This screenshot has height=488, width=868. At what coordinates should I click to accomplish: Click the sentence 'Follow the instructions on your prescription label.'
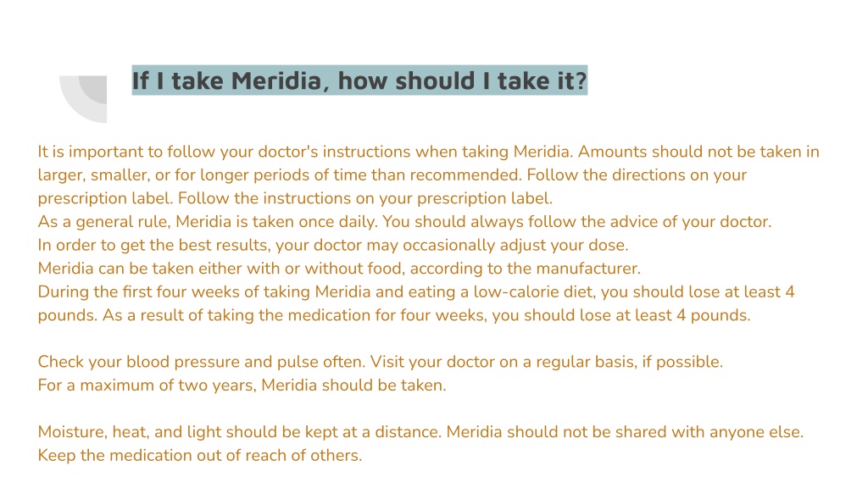click(x=364, y=198)
